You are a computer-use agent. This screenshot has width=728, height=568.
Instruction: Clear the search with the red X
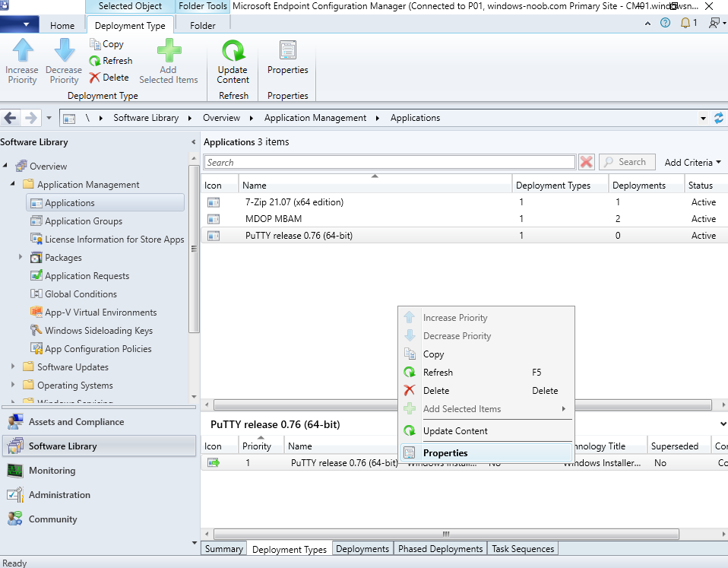pyautogui.click(x=587, y=162)
